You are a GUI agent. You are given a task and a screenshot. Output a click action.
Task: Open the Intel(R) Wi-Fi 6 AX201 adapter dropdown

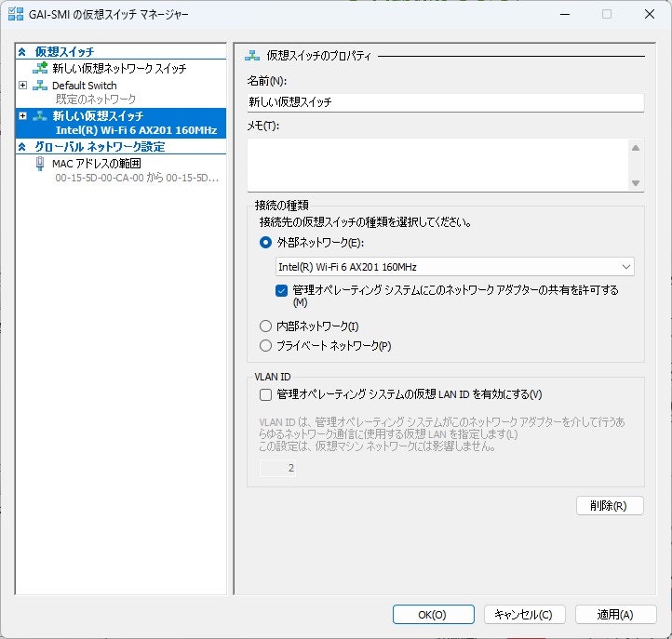626,267
